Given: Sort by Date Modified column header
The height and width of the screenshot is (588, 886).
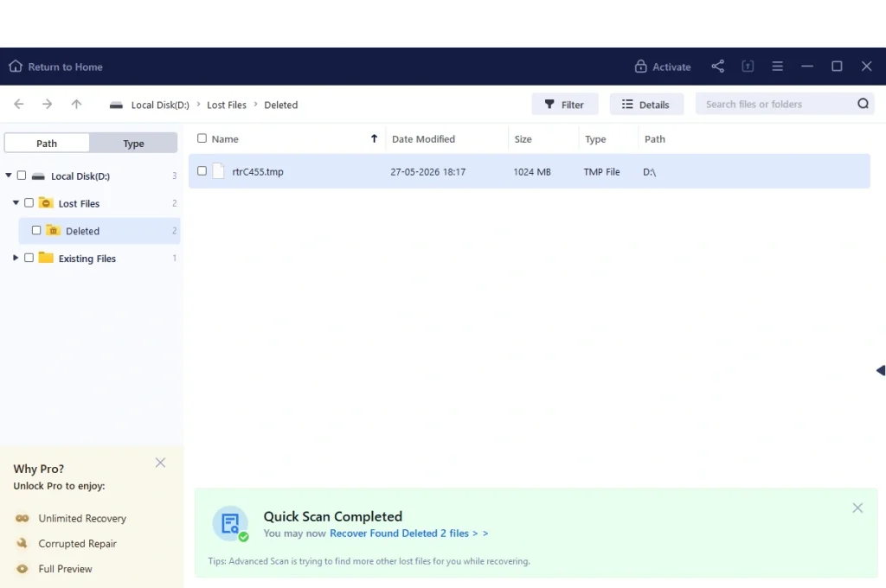Looking at the screenshot, I should [423, 139].
